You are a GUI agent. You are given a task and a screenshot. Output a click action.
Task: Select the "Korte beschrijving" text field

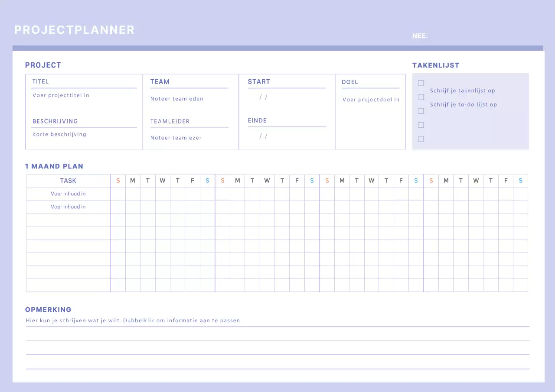59,134
